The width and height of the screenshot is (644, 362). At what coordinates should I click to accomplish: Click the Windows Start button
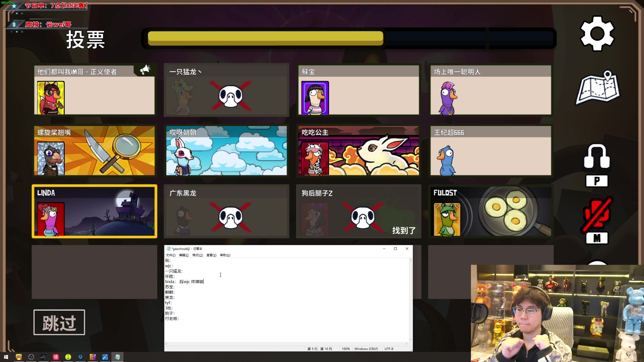[x=6, y=357]
